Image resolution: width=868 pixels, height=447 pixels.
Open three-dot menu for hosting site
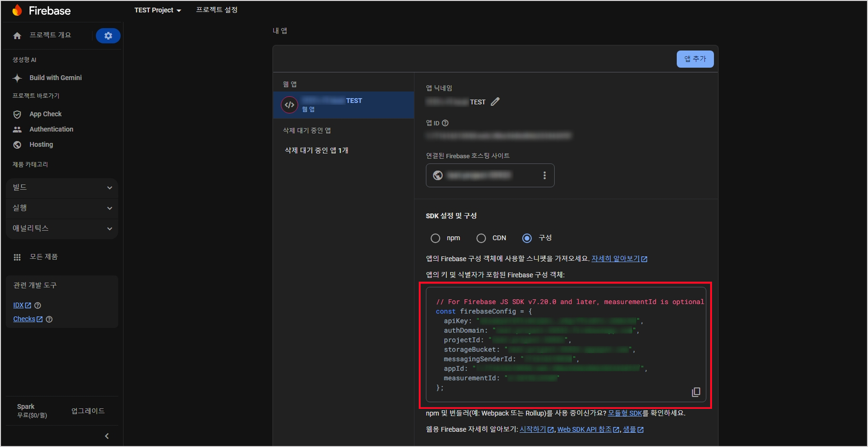pos(545,175)
